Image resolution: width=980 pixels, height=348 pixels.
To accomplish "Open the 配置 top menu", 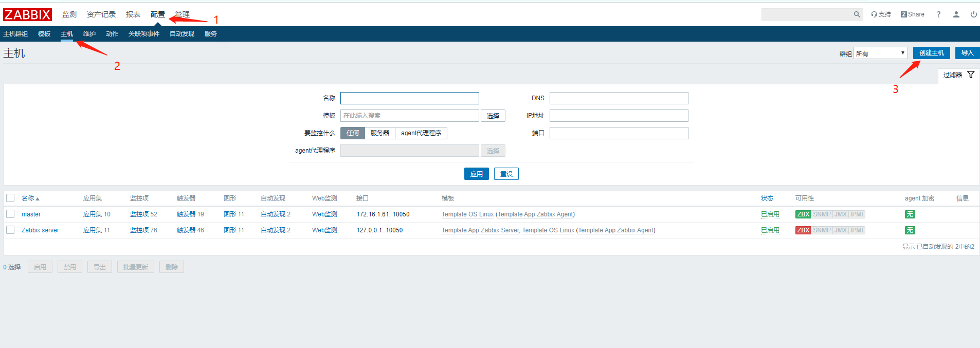I will click(158, 14).
